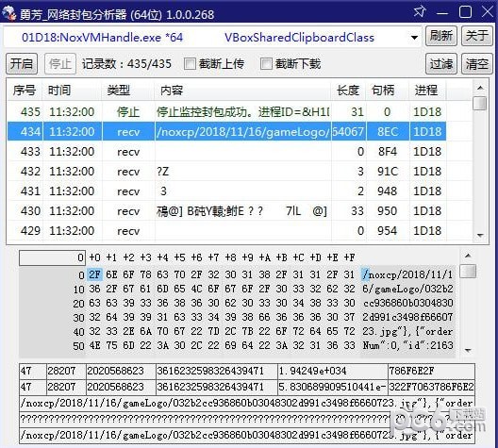
Task: Select packet row 432 with content ?Z
Action: [226, 172]
